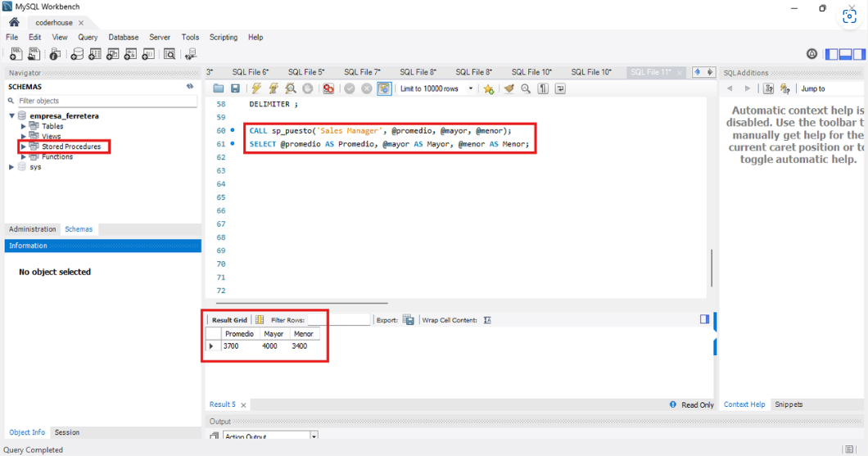Screen dimensions: 868x456
Task: Toggle wrap cell content in results
Action: (487, 320)
